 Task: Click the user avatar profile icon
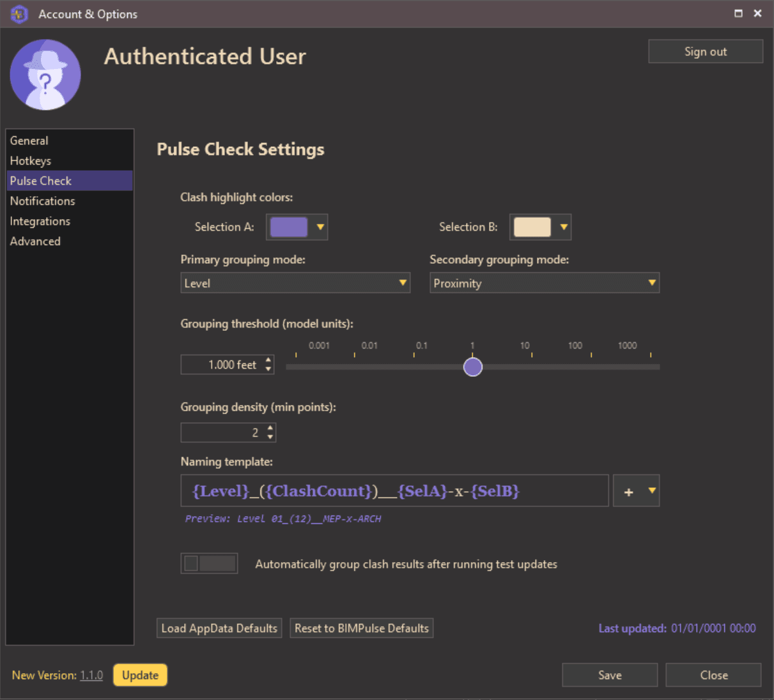coord(45,75)
